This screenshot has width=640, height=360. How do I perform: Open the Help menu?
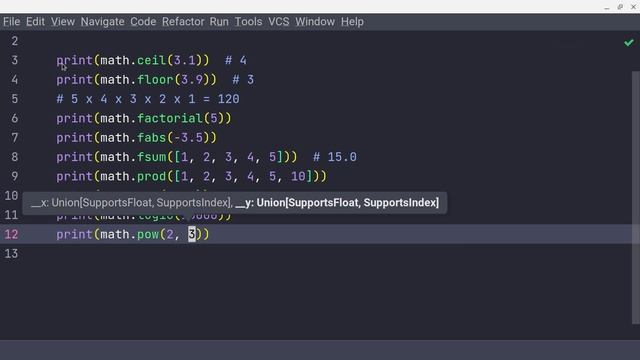pos(352,22)
